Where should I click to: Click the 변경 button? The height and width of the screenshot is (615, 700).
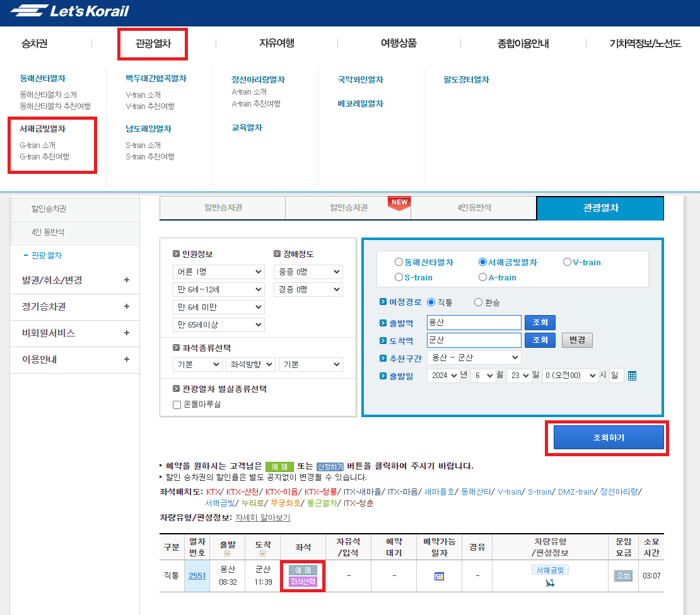pyautogui.click(x=577, y=340)
